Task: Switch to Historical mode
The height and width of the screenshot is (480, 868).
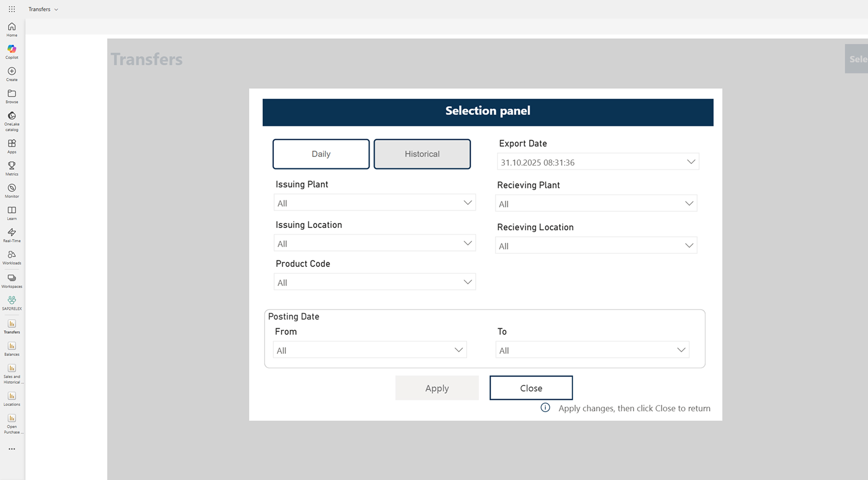Action: tap(422, 154)
